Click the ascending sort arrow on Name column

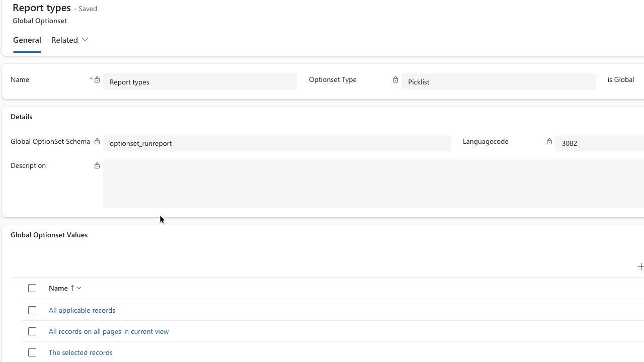[x=72, y=288]
